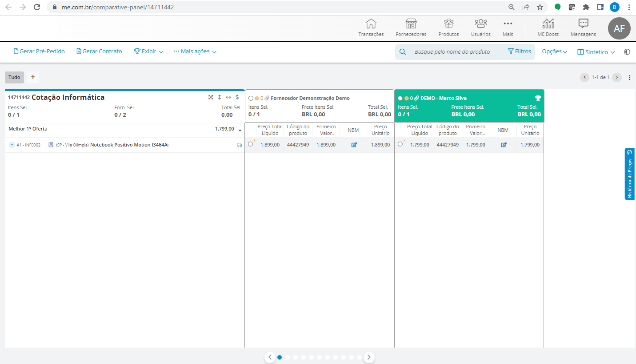This screenshot has height=364, width=636.
Task: Click the Notebook Positivo Motion I3464Ai item name
Action: coord(129,145)
